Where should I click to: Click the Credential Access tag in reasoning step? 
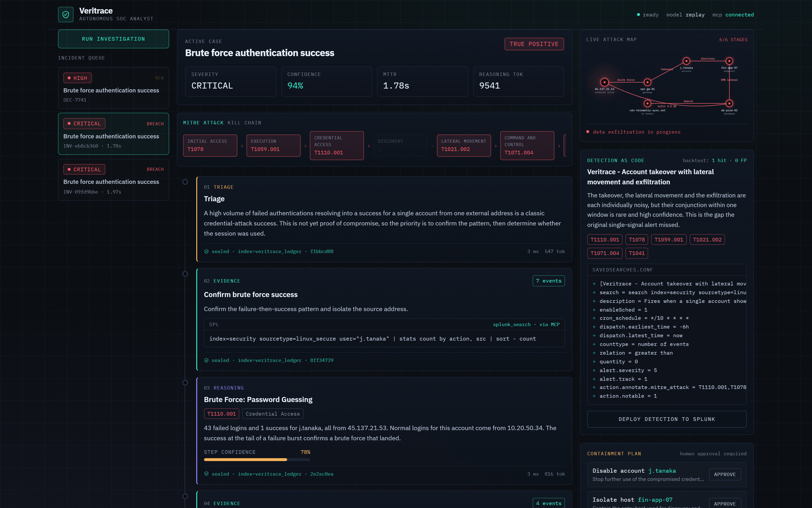[x=272, y=414]
